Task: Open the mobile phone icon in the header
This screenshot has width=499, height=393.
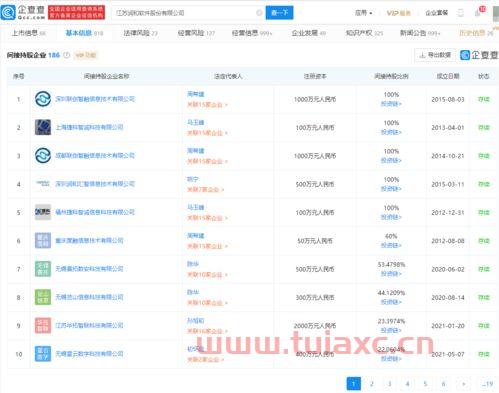Action: 461,13
